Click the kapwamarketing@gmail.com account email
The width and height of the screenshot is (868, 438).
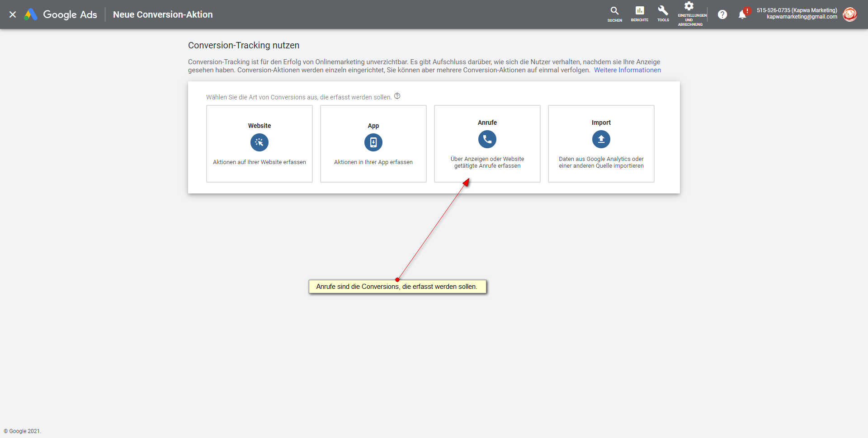pos(802,17)
